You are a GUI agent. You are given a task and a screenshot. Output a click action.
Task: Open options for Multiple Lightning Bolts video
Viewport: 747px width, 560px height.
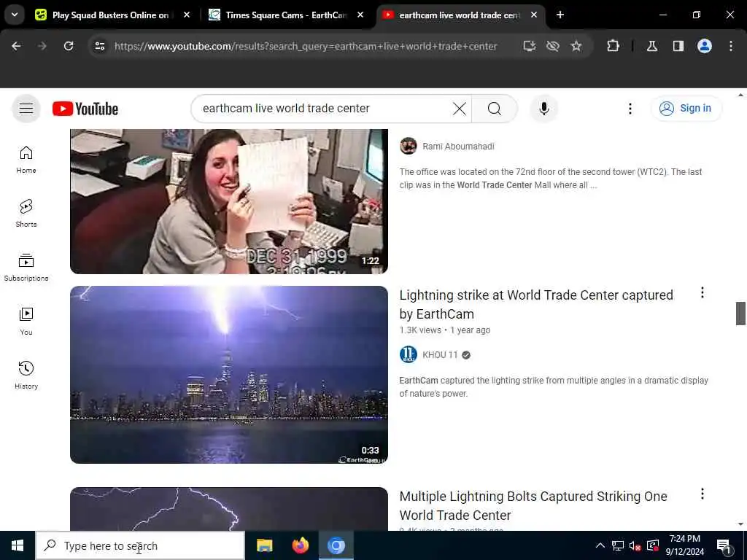[702, 494]
